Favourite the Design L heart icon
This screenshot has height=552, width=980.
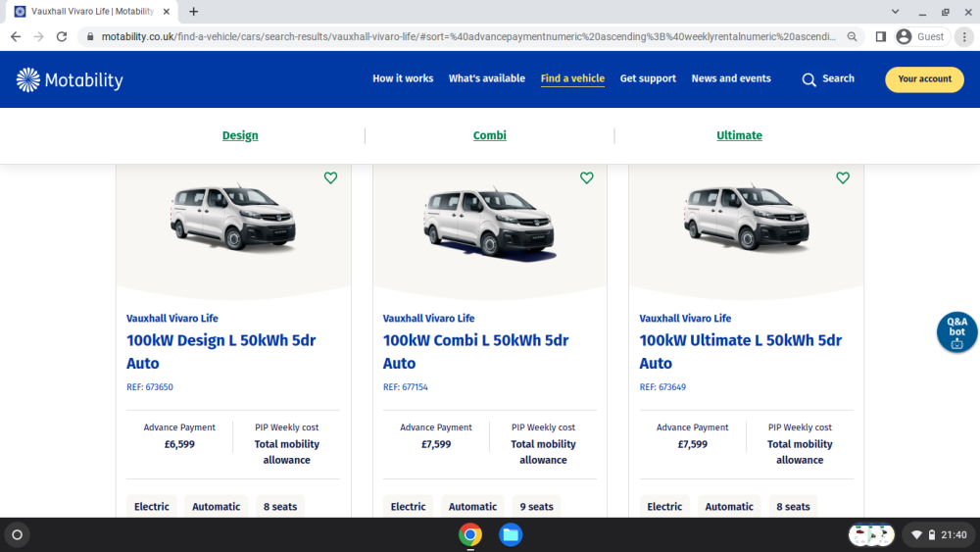coord(330,177)
